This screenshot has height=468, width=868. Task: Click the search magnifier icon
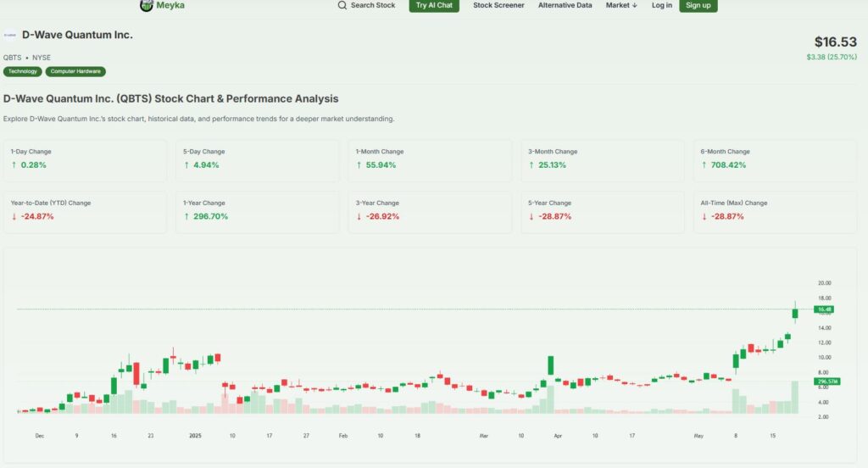point(342,5)
